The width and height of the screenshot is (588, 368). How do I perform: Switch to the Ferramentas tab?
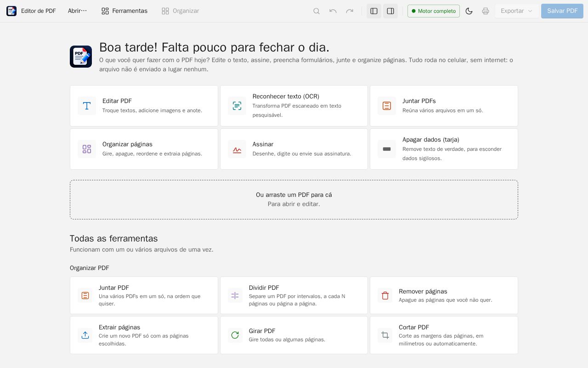click(124, 11)
